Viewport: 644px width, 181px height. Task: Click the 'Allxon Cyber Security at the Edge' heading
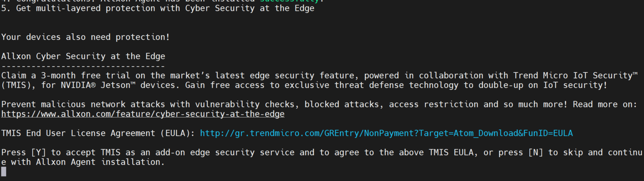(x=83, y=57)
